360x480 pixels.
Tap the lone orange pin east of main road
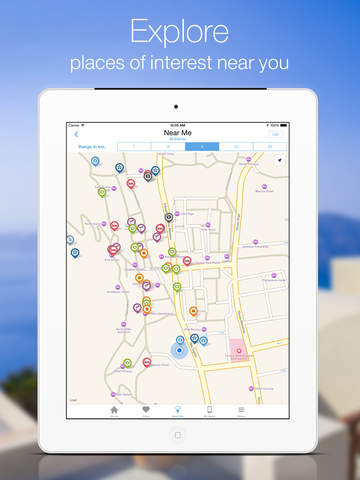pyautogui.click(x=193, y=311)
